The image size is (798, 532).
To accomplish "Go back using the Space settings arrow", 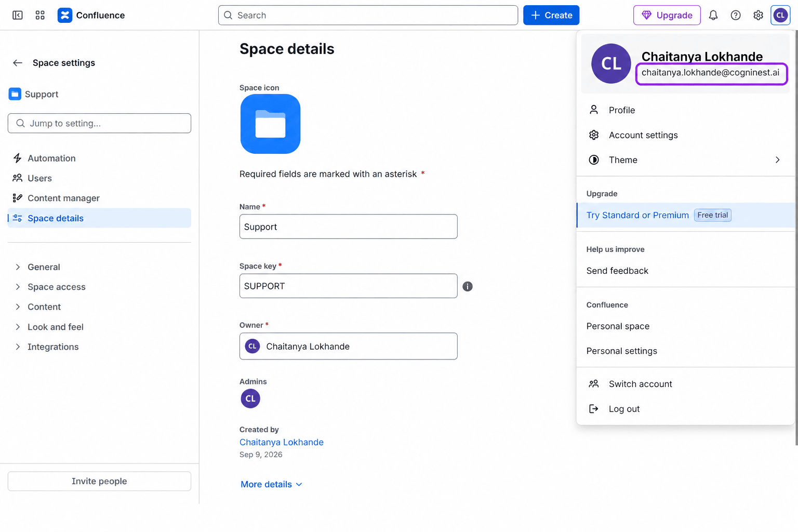I will (x=18, y=63).
